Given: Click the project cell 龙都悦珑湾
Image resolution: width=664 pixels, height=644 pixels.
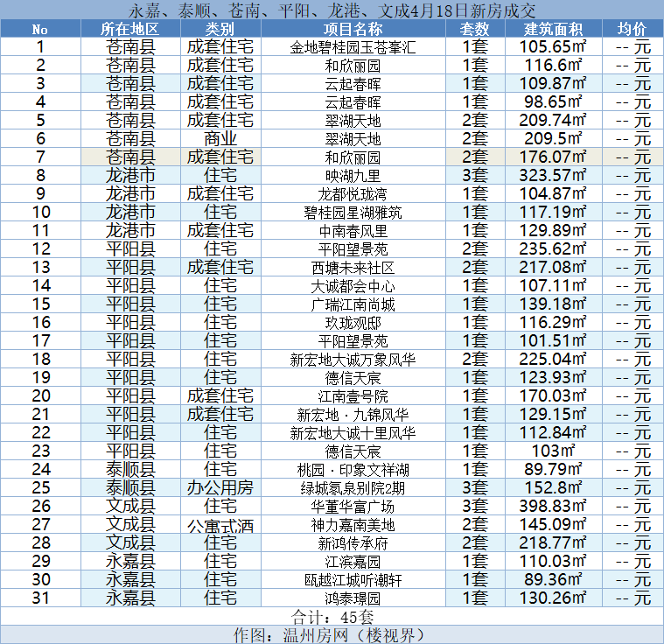Looking at the screenshot, I should 353,194.
